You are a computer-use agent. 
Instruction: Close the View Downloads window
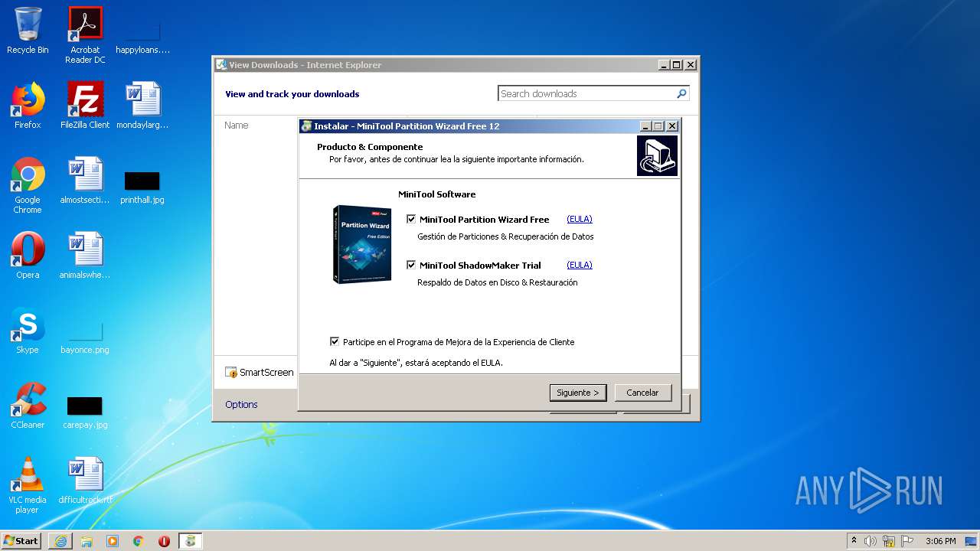pyautogui.click(x=691, y=65)
